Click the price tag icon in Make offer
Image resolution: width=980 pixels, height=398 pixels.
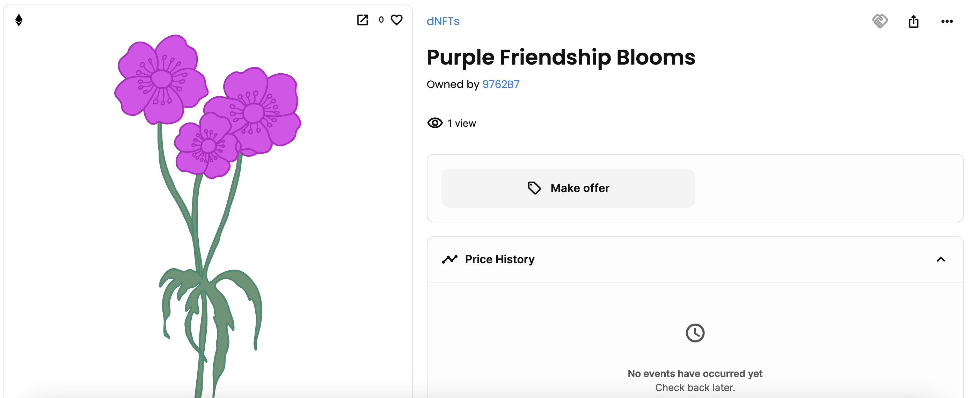click(x=534, y=188)
